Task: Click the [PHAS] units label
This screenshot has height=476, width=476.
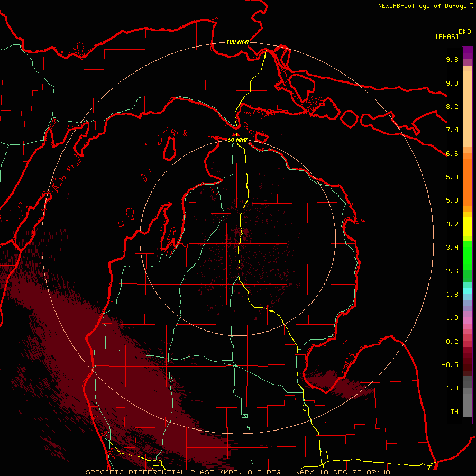Action: [x=447, y=36]
